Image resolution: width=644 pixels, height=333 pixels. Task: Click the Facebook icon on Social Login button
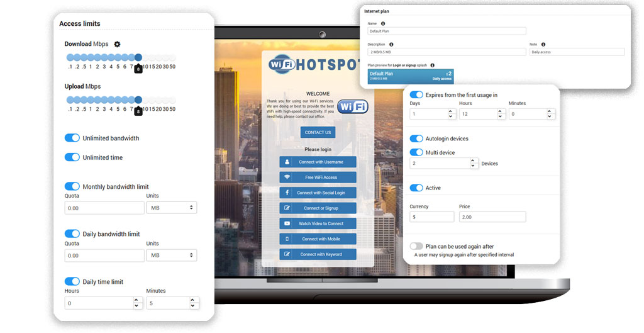[x=287, y=193]
